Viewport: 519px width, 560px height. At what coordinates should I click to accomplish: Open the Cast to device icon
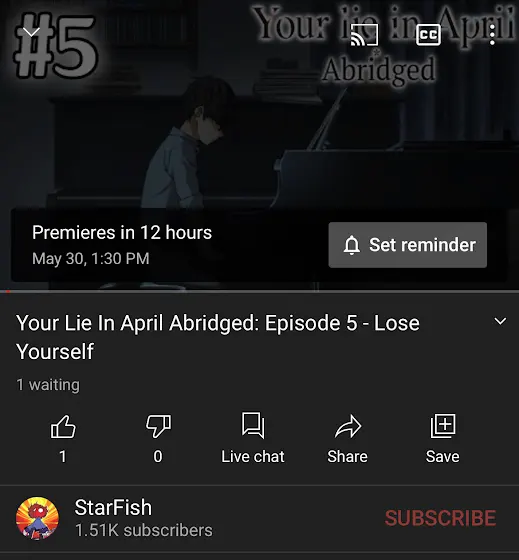tap(364, 35)
